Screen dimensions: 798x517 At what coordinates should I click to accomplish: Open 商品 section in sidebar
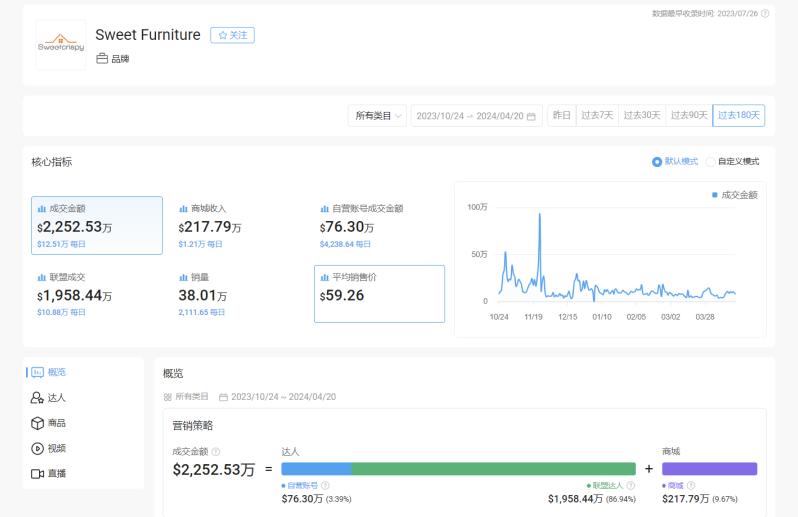pos(56,423)
